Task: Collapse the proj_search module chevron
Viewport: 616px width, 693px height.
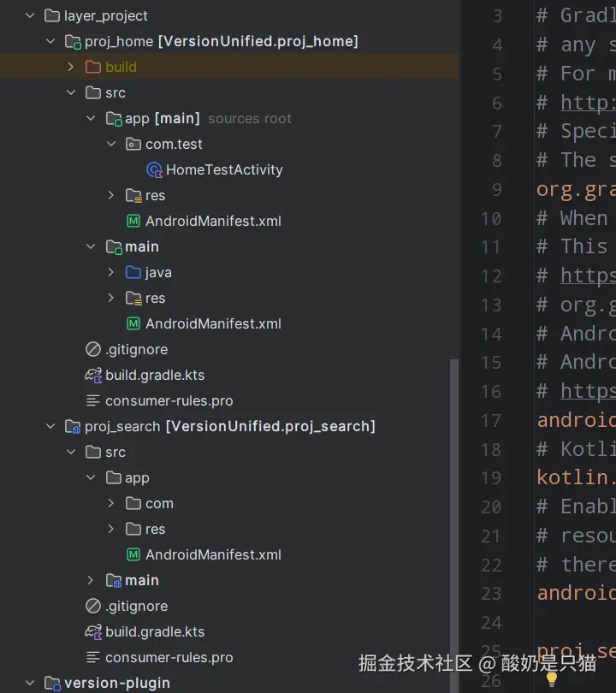Action: click(50, 427)
